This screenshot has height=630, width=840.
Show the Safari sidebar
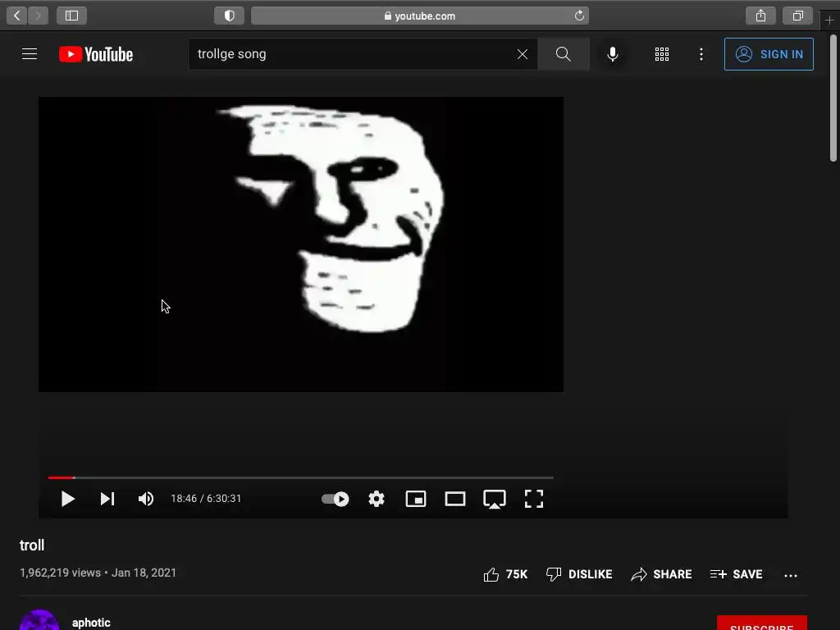coord(72,16)
